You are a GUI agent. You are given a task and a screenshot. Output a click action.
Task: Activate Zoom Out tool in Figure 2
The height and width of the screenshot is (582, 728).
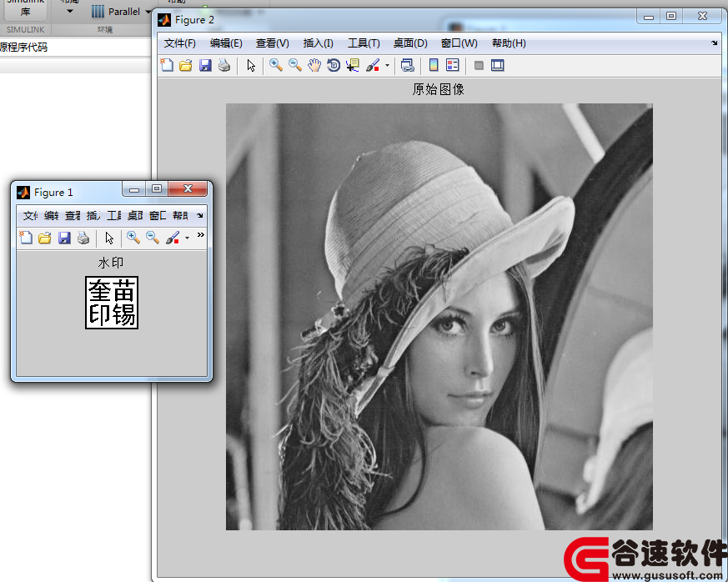(x=295, y=65)
